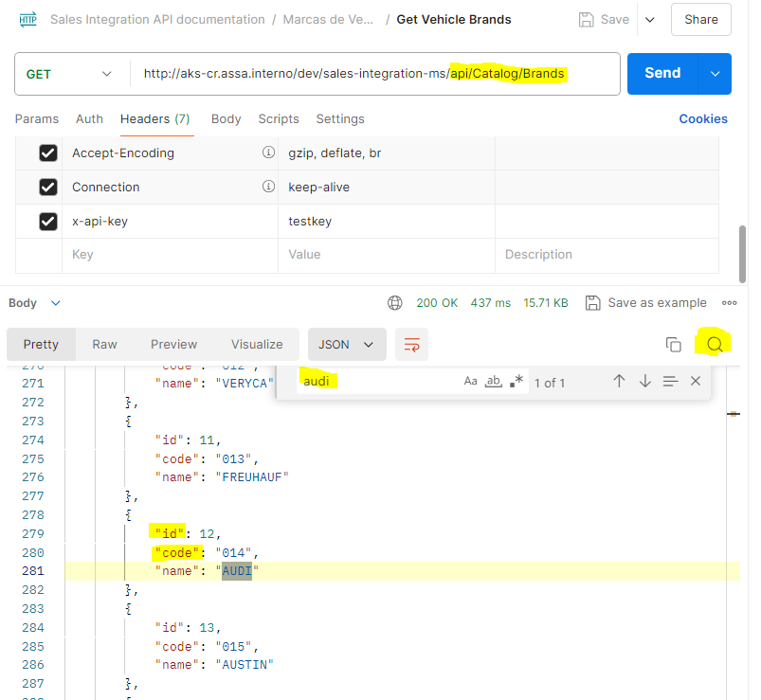The width and height of the screenshot is (761, 700).
Task: Click Save as example
Action: click(646, 303)
